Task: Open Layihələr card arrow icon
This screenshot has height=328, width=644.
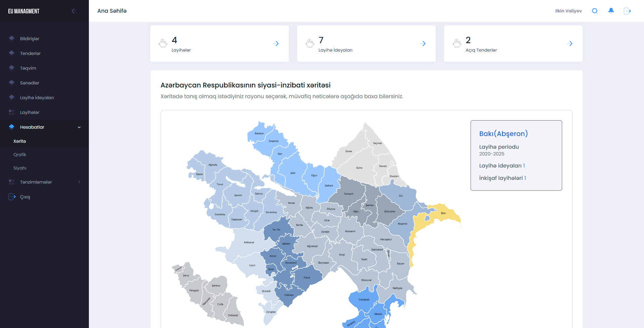Action: 276,44
